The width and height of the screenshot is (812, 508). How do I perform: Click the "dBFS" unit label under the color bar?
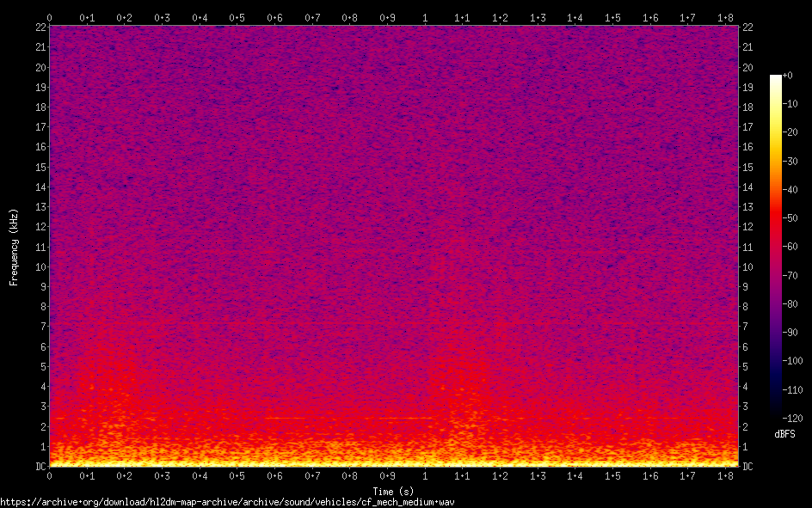784,434
